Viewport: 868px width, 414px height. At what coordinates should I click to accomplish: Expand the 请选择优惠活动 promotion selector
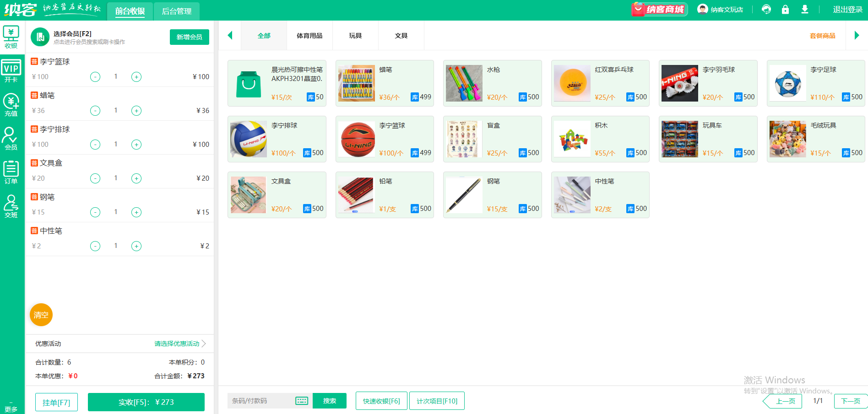pos(180,344)
